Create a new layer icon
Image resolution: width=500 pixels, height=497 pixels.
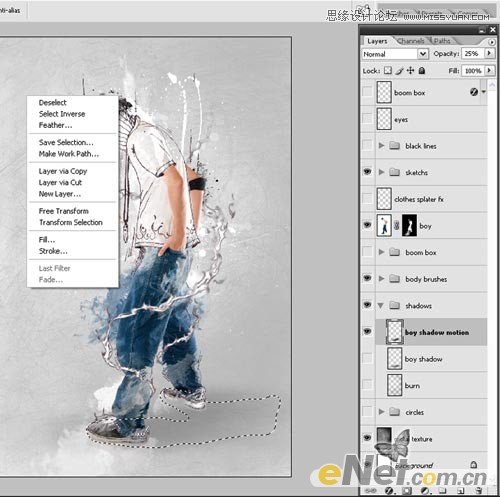point(461,491)
